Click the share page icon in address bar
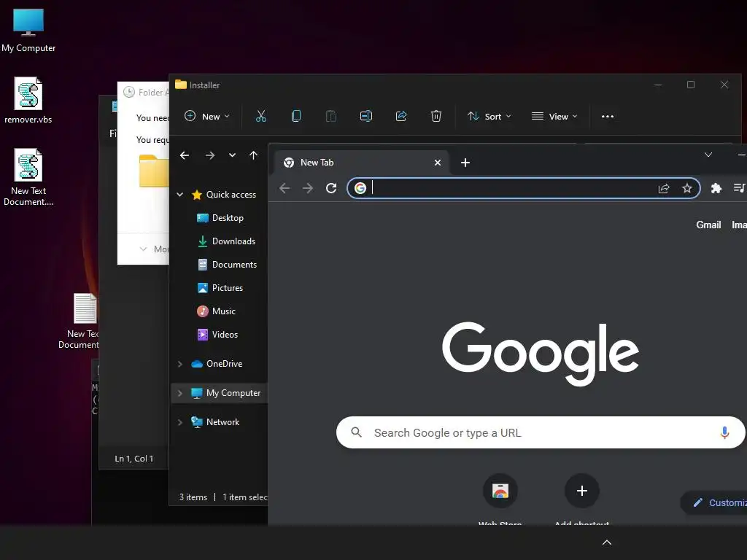The width and height of the screenshot is (747, 560). pos(664,188)
